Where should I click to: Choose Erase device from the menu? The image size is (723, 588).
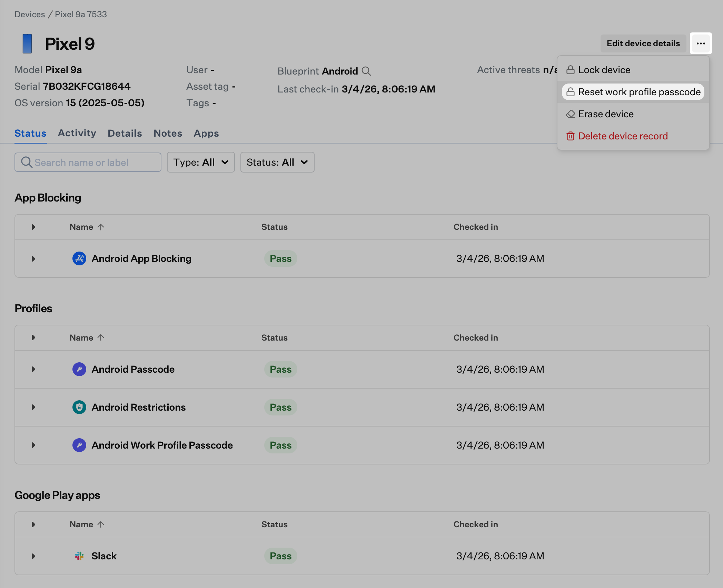(633, 114)
